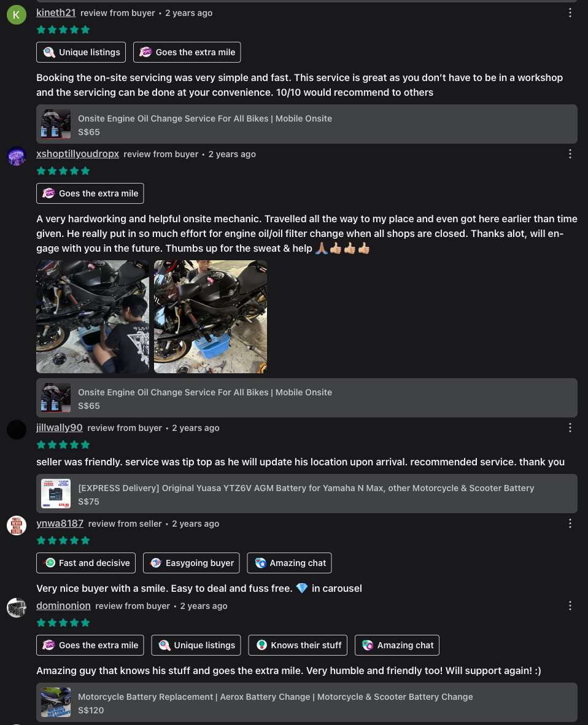The width and height of the screenshot is (588, 725).
Task: Click ynwa8187's profile avatar
Action: [16, 525]
